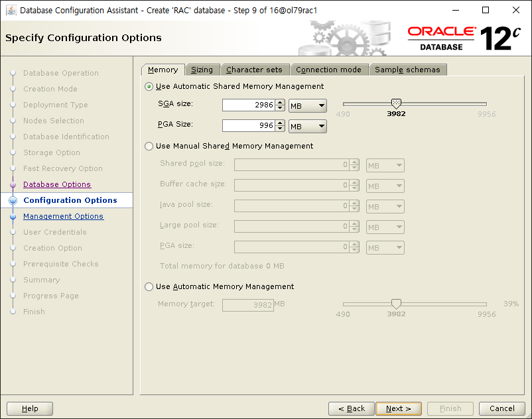Click the Java pool size input field
This screenshot has height=419, width=532.
coord(292,206)
